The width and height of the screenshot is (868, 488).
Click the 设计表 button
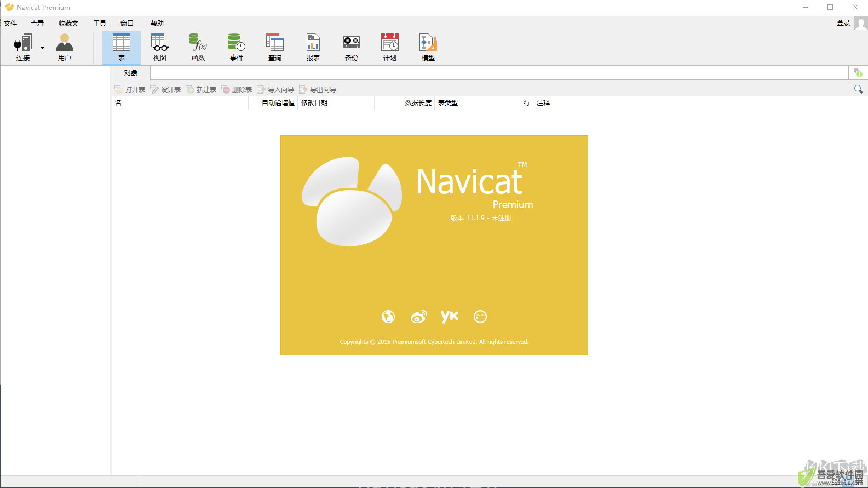(x=165, y=89)
